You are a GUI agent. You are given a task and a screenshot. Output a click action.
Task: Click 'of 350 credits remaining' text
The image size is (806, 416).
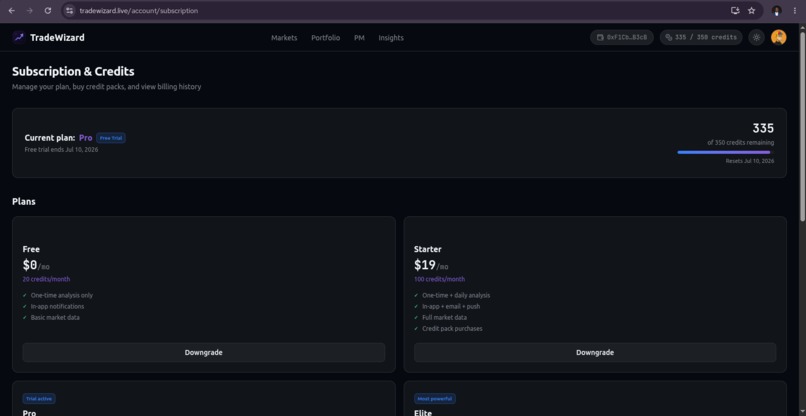740,142
